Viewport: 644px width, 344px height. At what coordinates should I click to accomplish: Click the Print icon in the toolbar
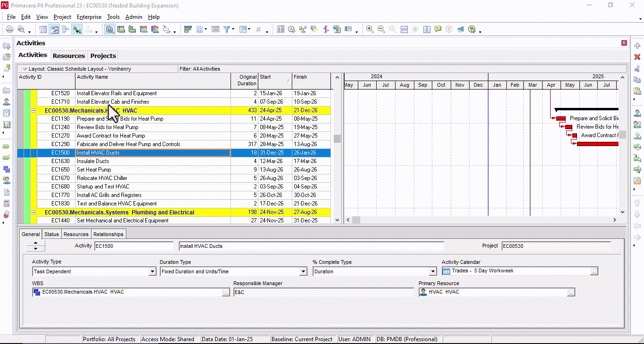click(9, 29)
